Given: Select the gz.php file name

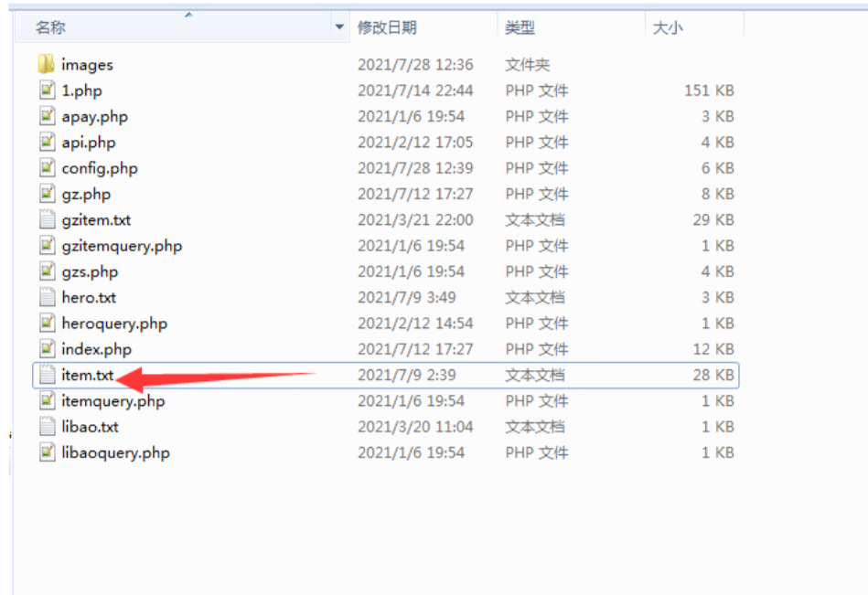Looking at the screenshot, I should click(x=86, y=194).
